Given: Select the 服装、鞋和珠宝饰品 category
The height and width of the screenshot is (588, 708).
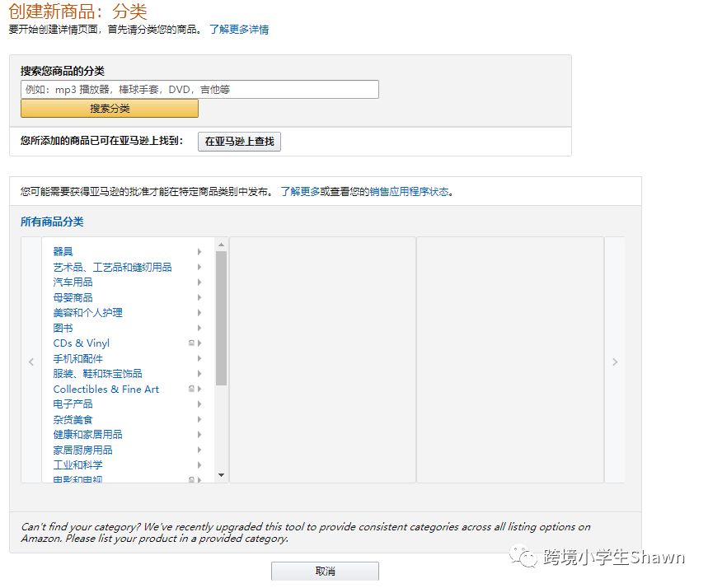Looking at the screenshot, I should (97, 374).
